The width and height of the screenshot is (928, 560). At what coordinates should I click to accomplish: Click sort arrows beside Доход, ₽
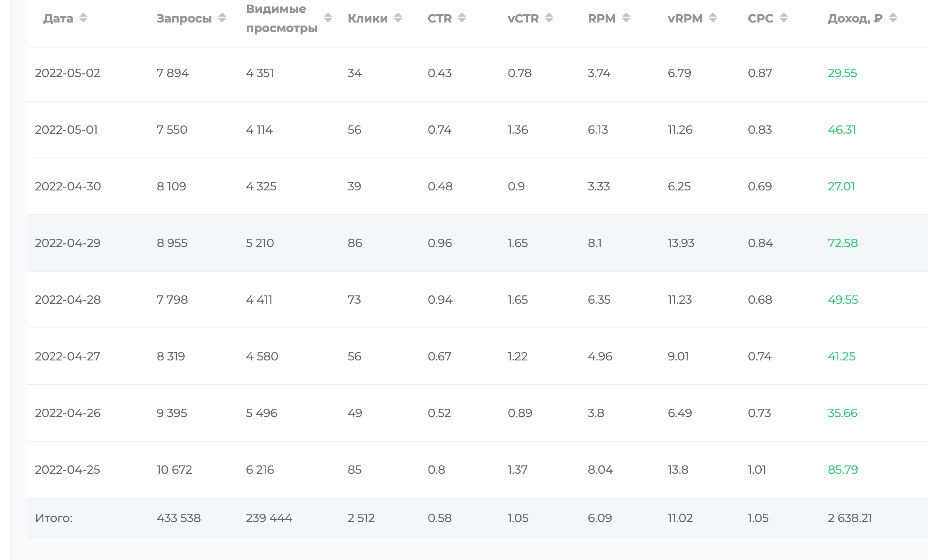pos(893,18)
